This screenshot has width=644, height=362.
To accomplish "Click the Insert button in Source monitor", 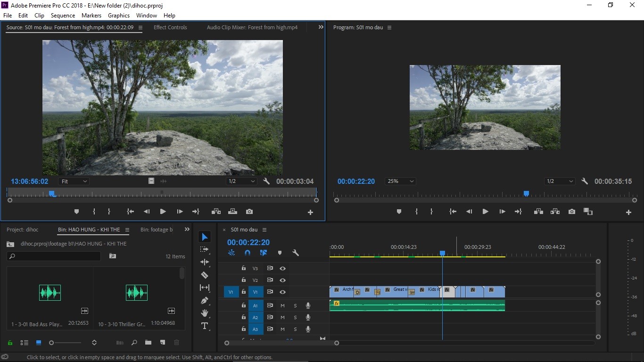I will pos(216,212).
